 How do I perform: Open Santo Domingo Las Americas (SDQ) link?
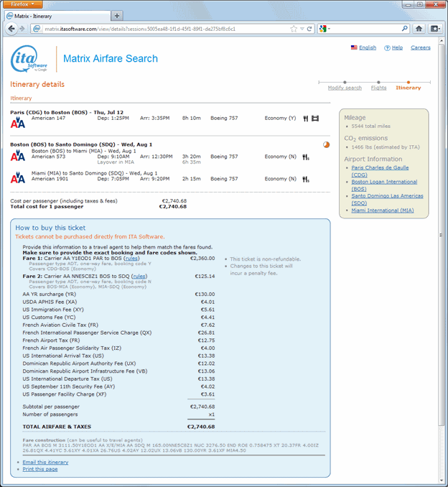[x=387, y=200]
